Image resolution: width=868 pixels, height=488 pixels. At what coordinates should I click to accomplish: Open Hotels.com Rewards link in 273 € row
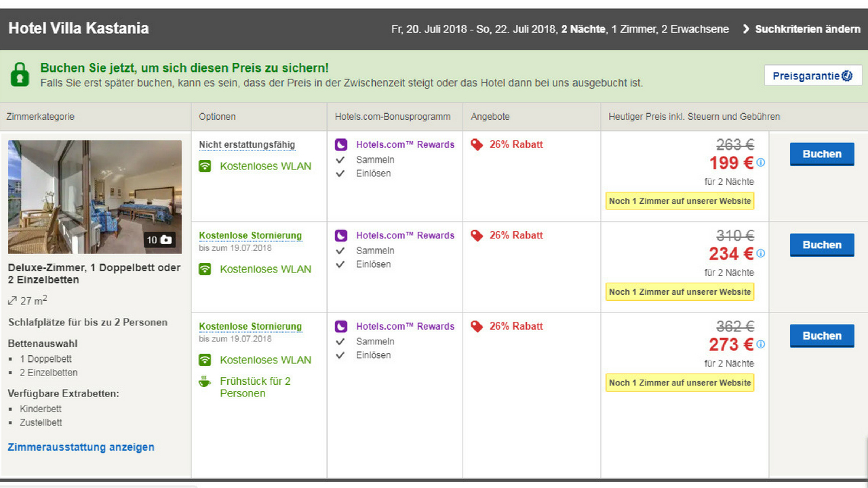[x=405, y=326]
